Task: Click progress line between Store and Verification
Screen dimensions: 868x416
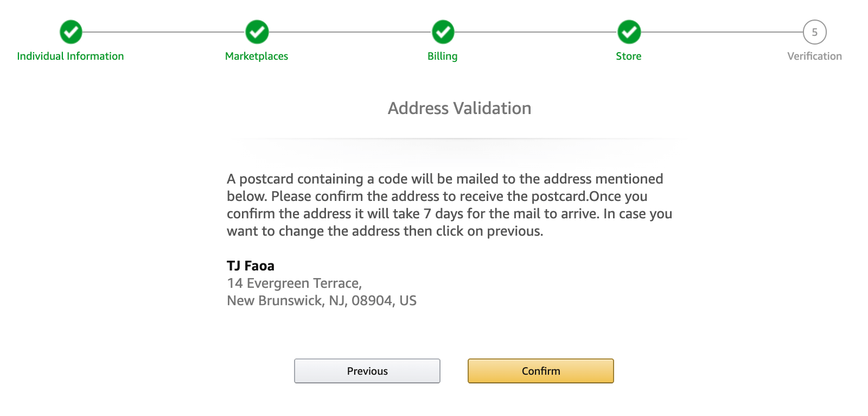Action: [722, 32]
